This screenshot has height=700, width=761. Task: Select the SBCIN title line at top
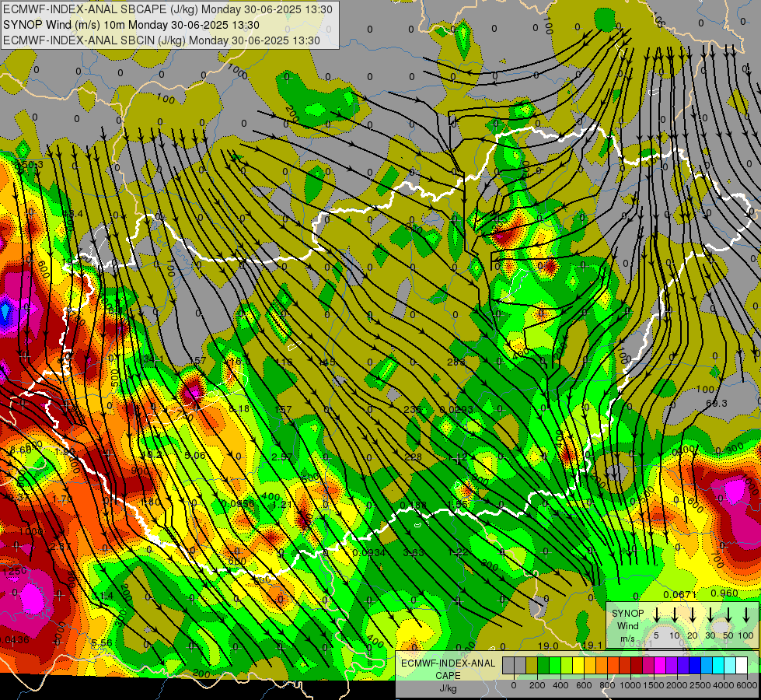click(162, 40)
